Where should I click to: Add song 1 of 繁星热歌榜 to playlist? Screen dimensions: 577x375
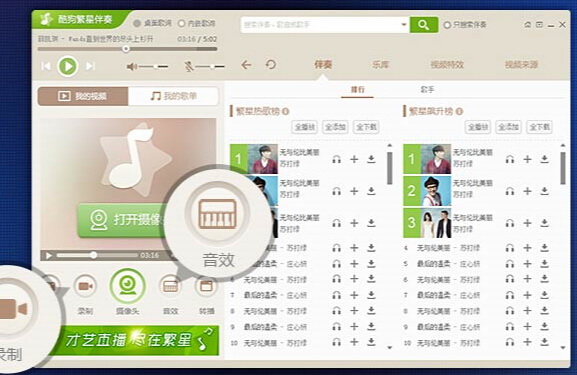click(354, 159)
